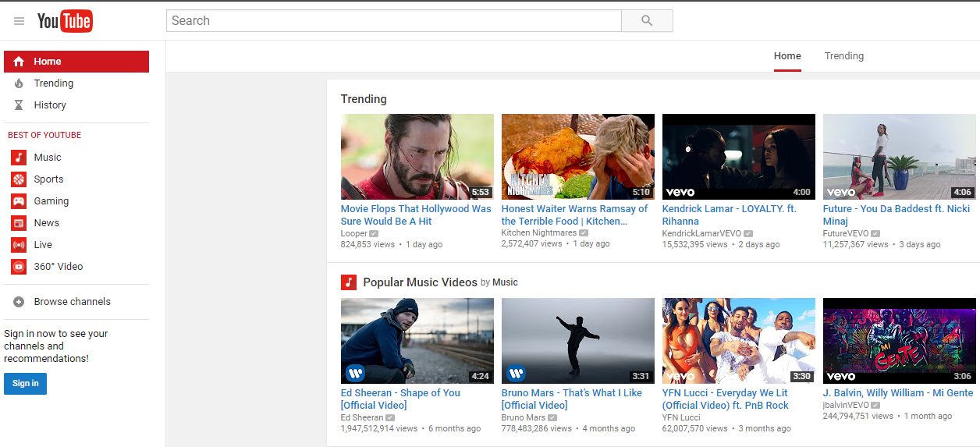980x447 pixels.
Task: Click the red music icon beside Popular Music Videos
Action: tap(349, 282)
